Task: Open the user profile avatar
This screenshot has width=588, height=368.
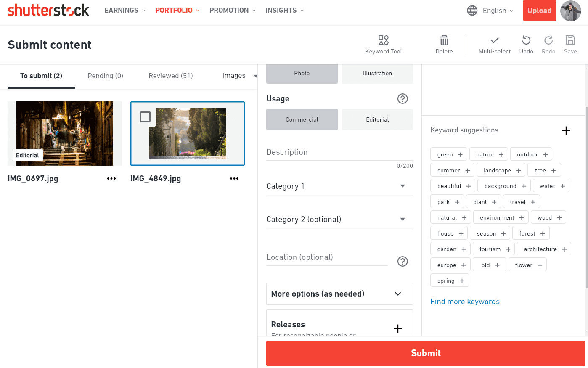Action: tap(571, 11)
